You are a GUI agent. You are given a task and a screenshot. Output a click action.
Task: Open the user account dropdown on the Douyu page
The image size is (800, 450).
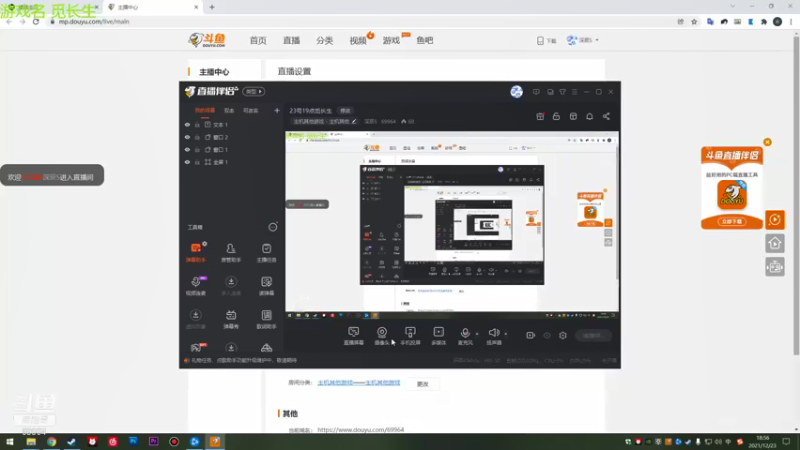583,40
